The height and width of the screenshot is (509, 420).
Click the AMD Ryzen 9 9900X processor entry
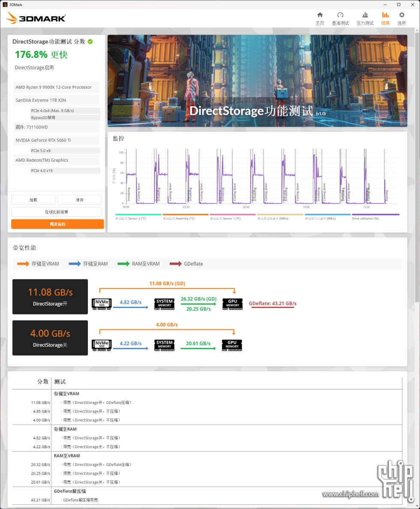click(56, 87)
